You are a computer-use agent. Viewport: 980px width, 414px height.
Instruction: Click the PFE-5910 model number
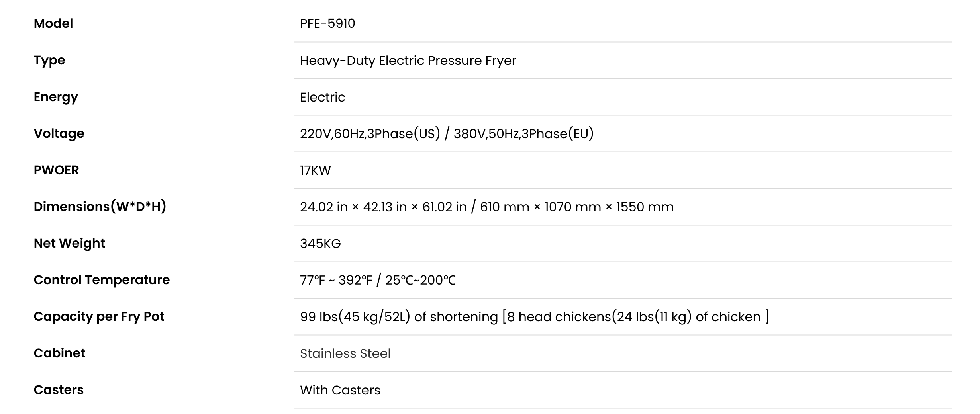click(327, 23)
